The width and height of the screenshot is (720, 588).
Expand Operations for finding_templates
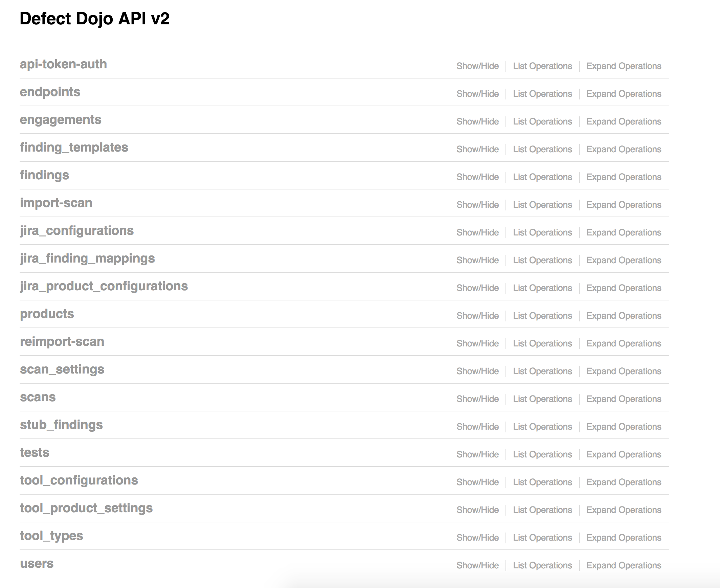624,150
